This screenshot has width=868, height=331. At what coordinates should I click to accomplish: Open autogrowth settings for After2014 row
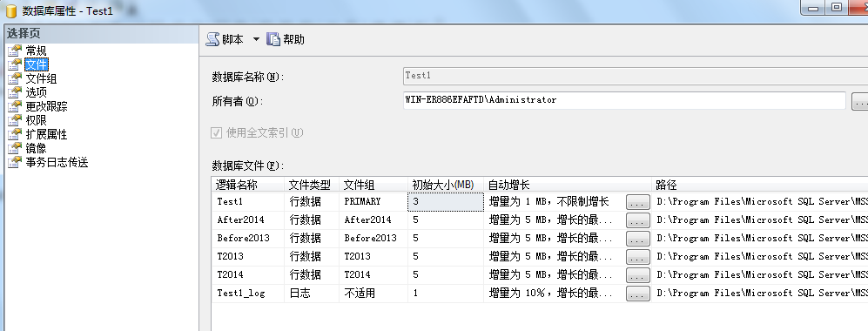point(637,220)
